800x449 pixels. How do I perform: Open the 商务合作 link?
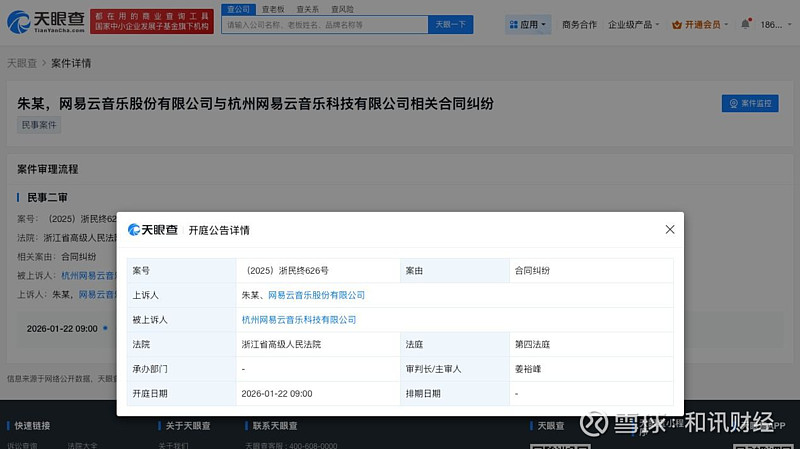579,24
